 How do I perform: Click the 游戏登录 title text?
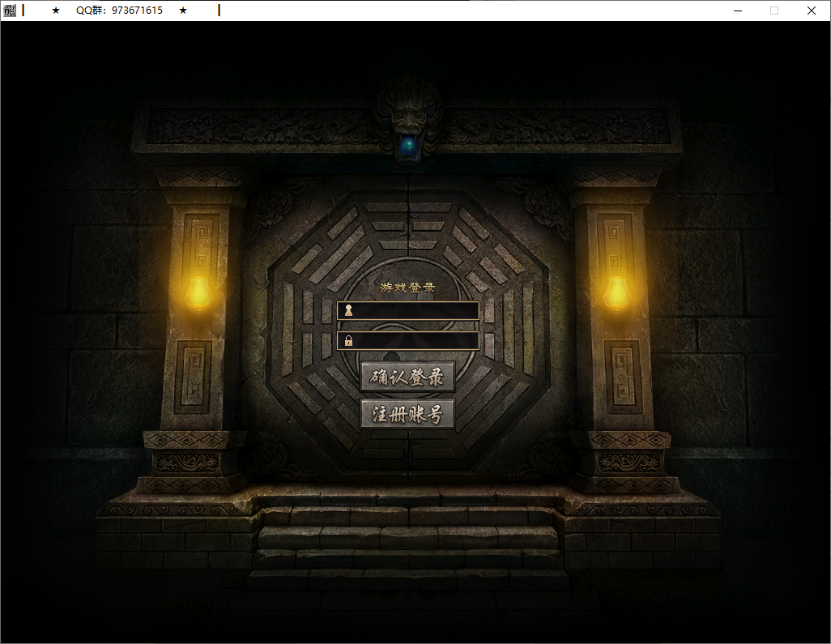407,287
